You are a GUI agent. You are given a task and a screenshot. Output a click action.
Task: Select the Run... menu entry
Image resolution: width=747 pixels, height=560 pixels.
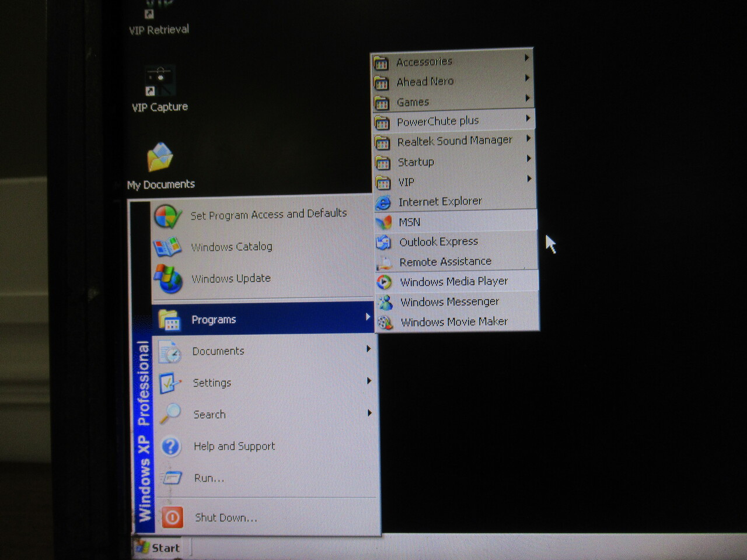pos(267,478)
